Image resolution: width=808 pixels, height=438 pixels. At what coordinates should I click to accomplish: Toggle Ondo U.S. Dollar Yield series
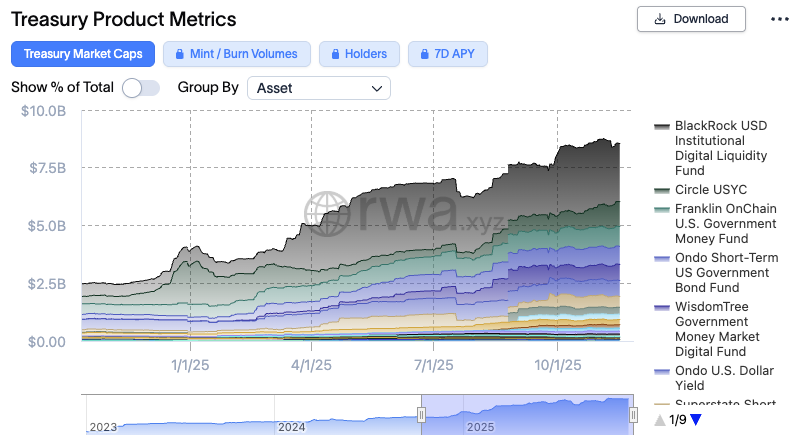point(725,379)
